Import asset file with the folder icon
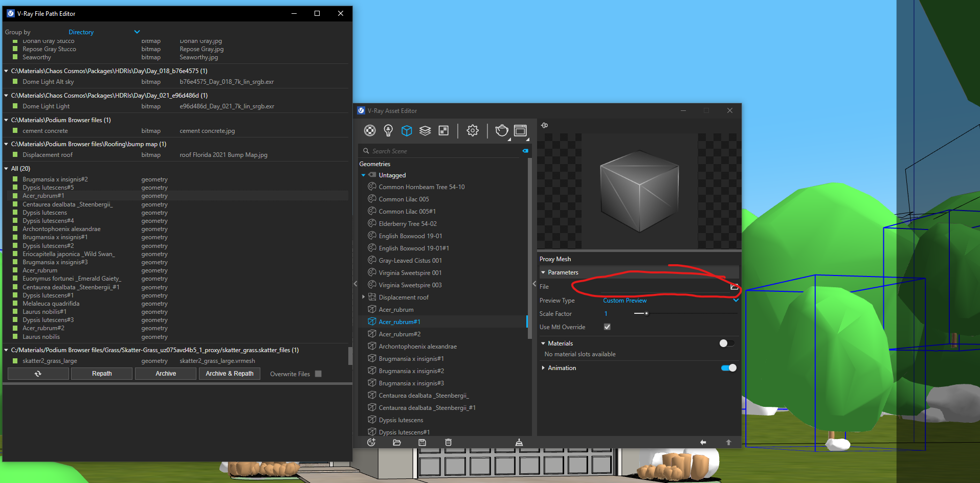Screen dimensions: 980x483 pyautogui.click(x=397, y=442)
